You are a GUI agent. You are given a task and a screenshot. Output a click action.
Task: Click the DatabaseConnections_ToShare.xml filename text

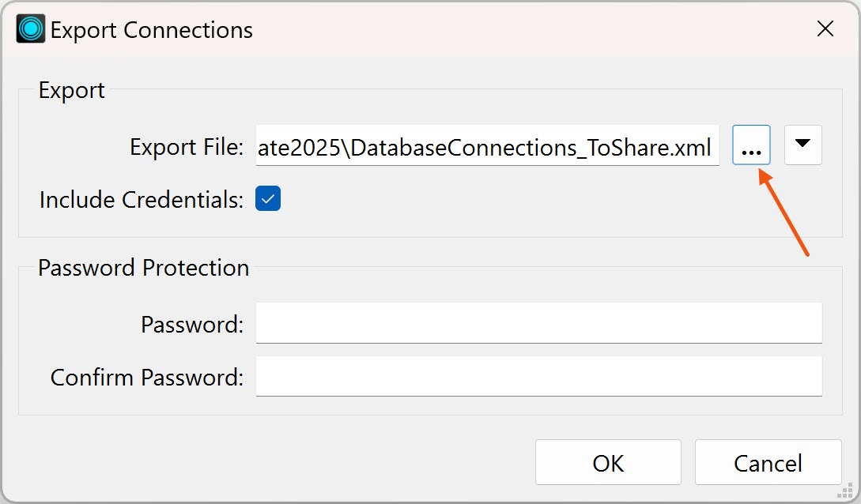tap(531, 148)
